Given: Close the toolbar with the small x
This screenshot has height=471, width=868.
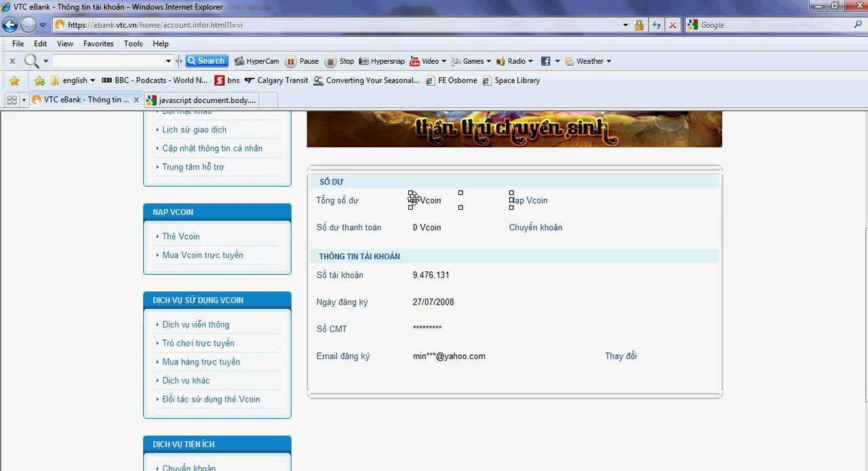Looking at the screenshot, I should point(12,61).
